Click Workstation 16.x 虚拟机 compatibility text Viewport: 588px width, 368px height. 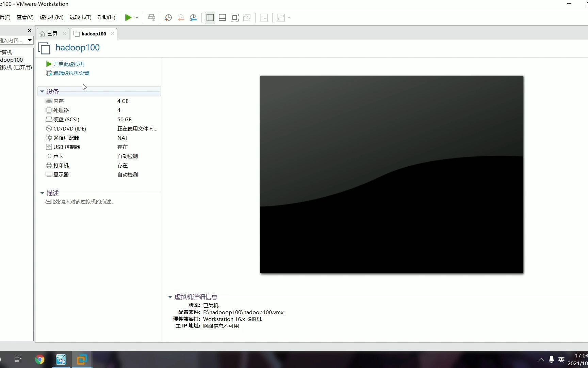[x=232, y=319]
